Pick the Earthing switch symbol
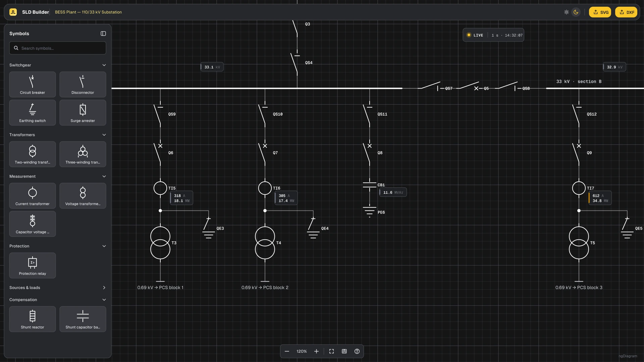 tap(33, 113)
